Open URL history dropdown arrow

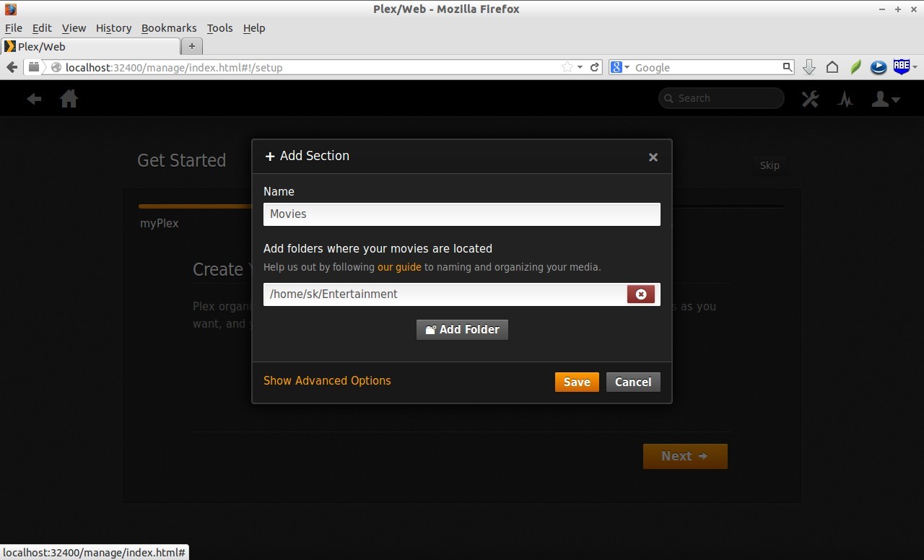(580, 67)
